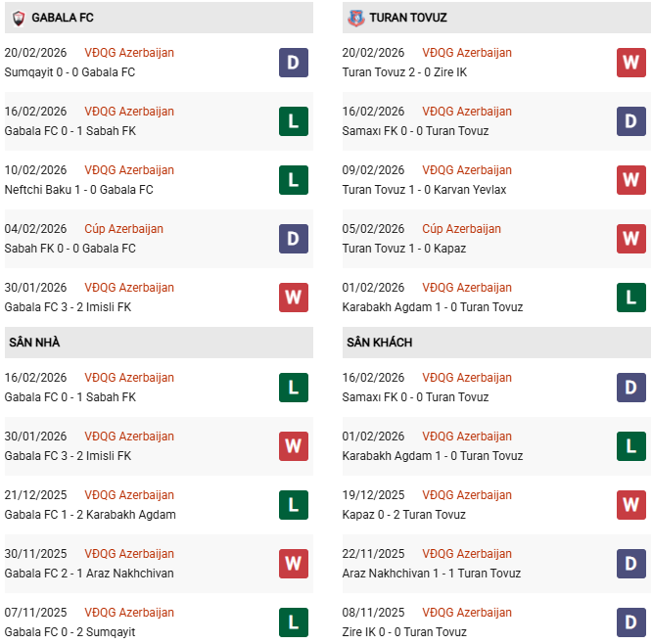Open Cúp Azerbaijan link dated 04/02/2026
652x644 pixels.
tap(123, 229)
